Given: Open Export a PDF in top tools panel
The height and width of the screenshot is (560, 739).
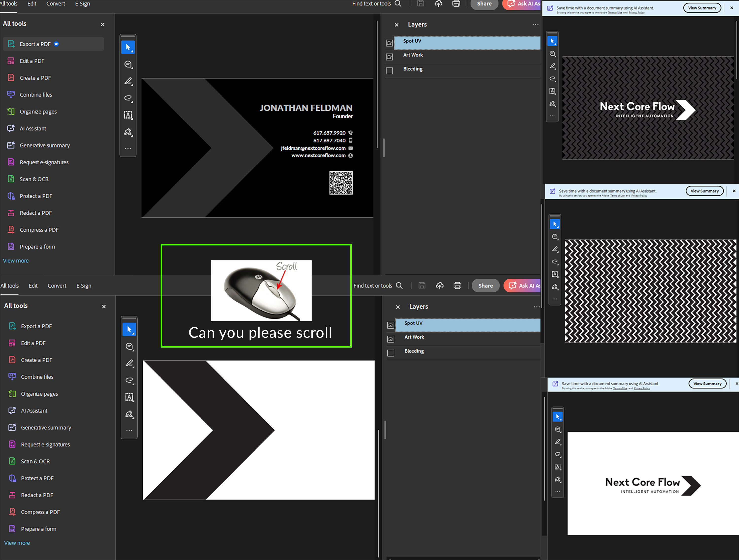Looking at the screenshot, I should point(35,44).
